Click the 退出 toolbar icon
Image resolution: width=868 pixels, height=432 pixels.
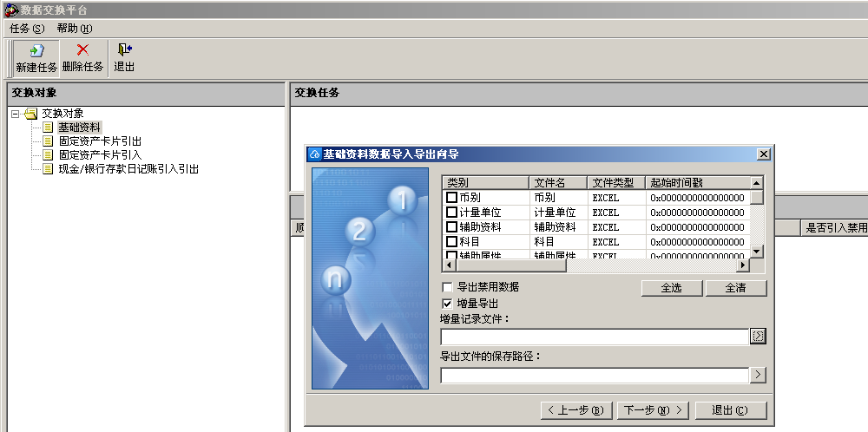pyautogui.click(x=124, y=50)
